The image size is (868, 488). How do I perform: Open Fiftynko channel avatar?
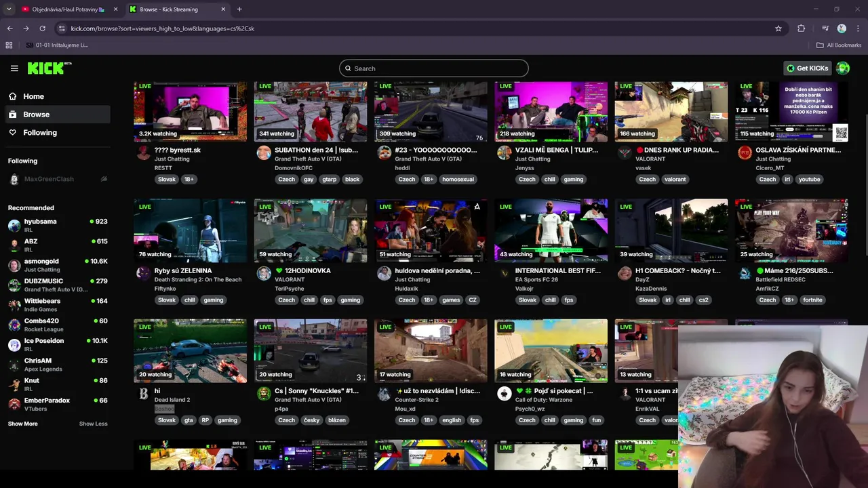coord(143,273)
